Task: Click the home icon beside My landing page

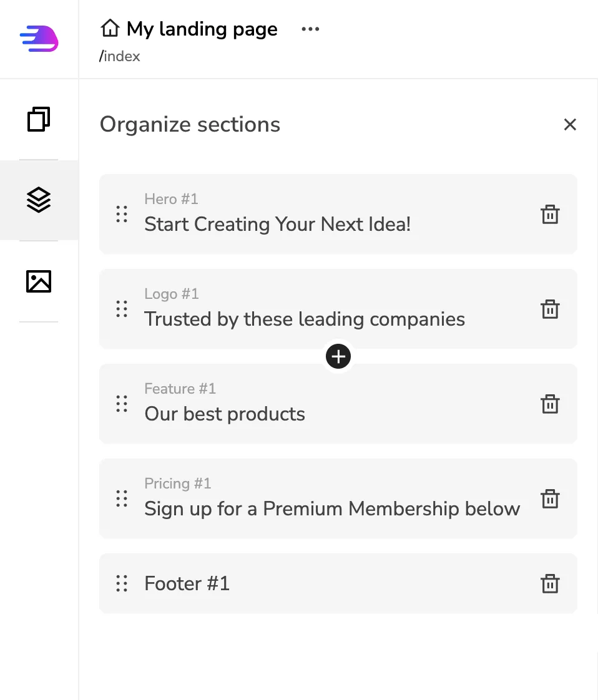Action: [x=110, y=28]
